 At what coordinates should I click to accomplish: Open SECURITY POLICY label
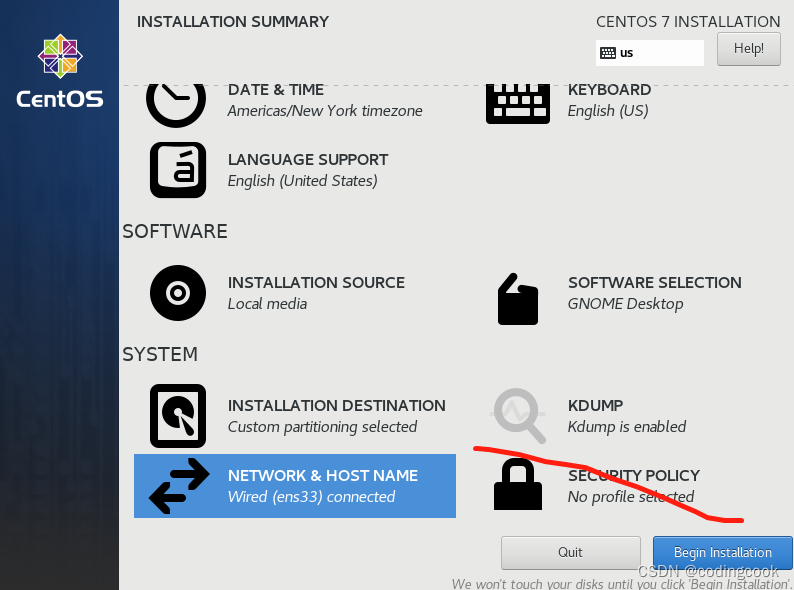633,476
